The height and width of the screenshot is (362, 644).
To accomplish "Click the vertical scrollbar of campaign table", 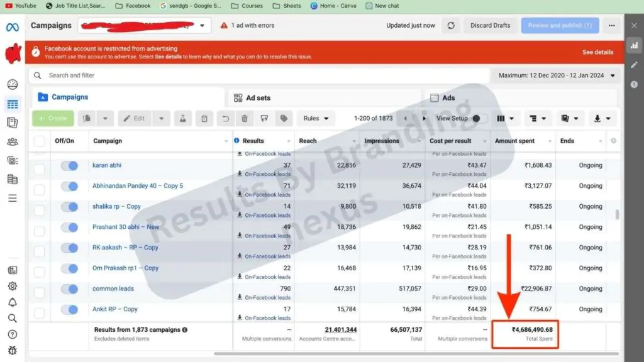I will pos(617,214).
